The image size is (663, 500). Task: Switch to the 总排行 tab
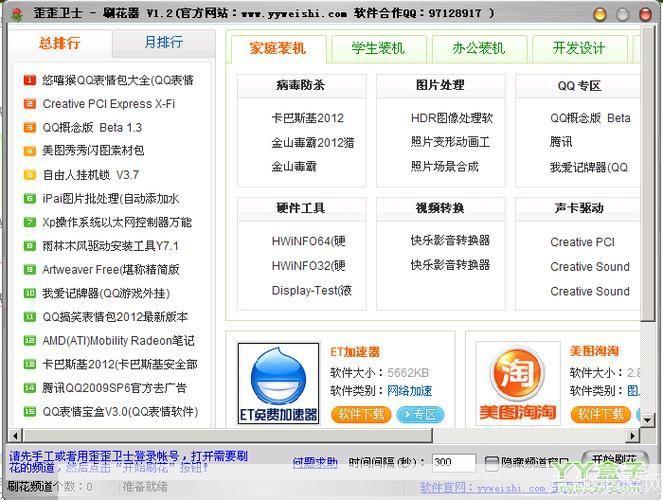pos(60,43)
